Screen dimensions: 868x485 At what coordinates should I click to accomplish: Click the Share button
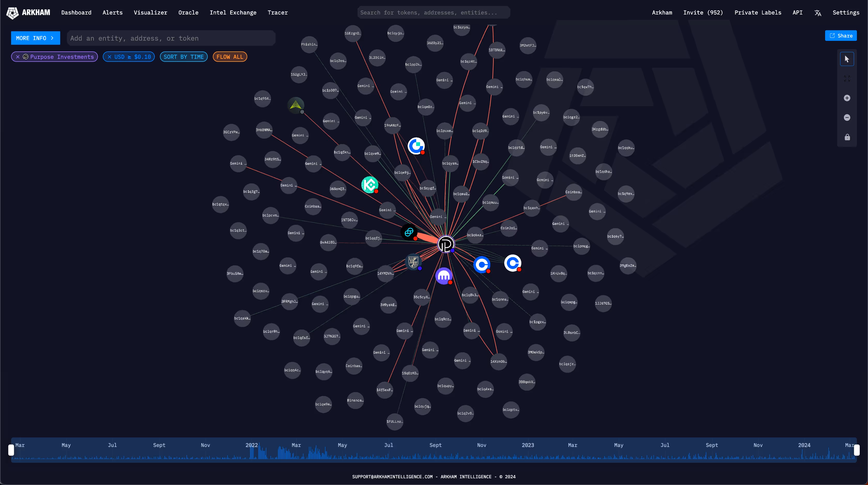(x=841, y=36)
